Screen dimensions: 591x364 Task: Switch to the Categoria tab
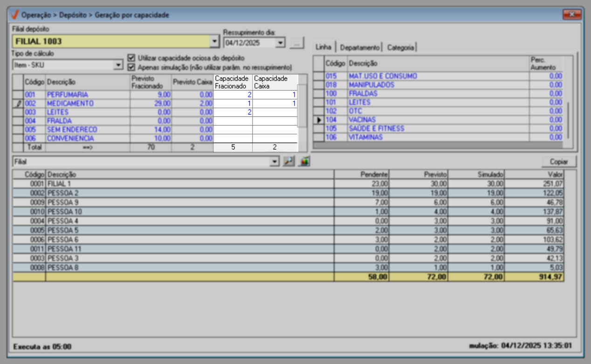tap(400, 47)
